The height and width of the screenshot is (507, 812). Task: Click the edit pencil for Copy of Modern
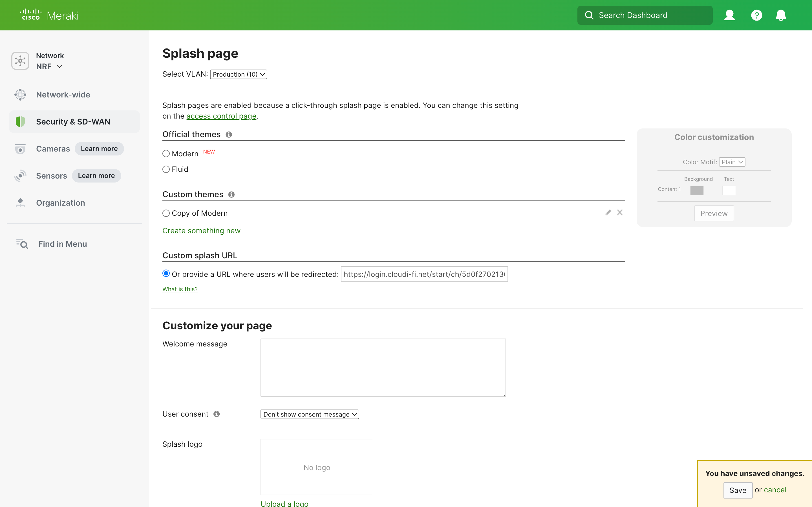click(608, 213)
